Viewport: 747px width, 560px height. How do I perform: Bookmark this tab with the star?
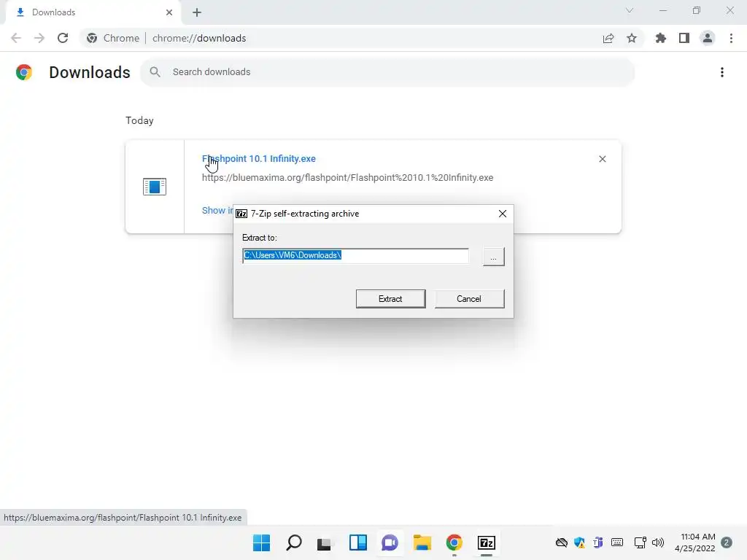click(632, 38)
